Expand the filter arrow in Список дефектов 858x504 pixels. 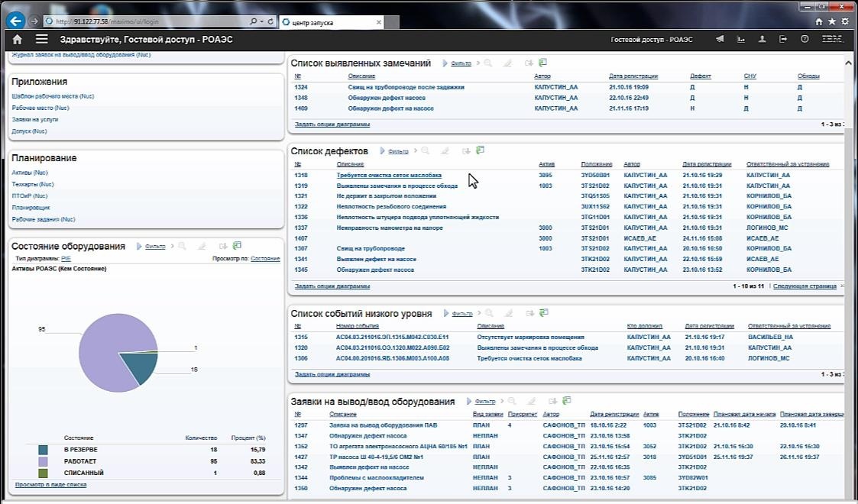tap(383, 151)
